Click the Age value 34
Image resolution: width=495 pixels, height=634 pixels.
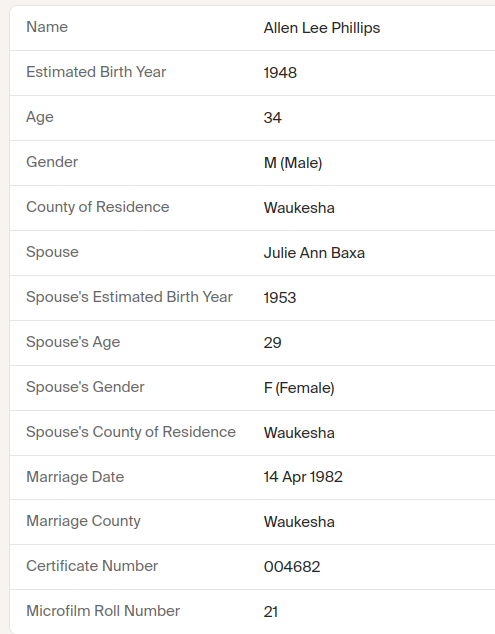pos(272,118)
